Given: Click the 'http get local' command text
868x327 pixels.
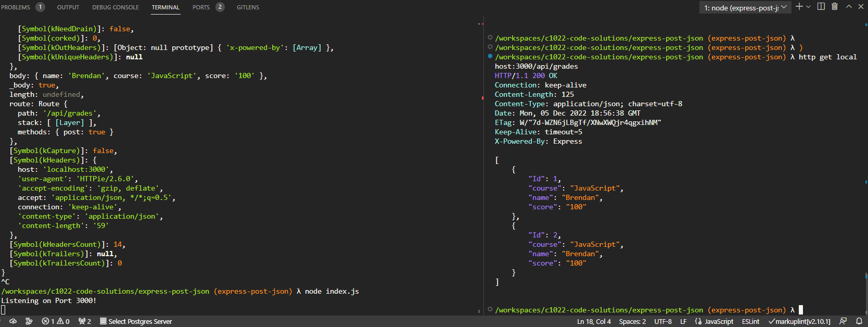Looking at the screenshot, I should tap(827, 57).
